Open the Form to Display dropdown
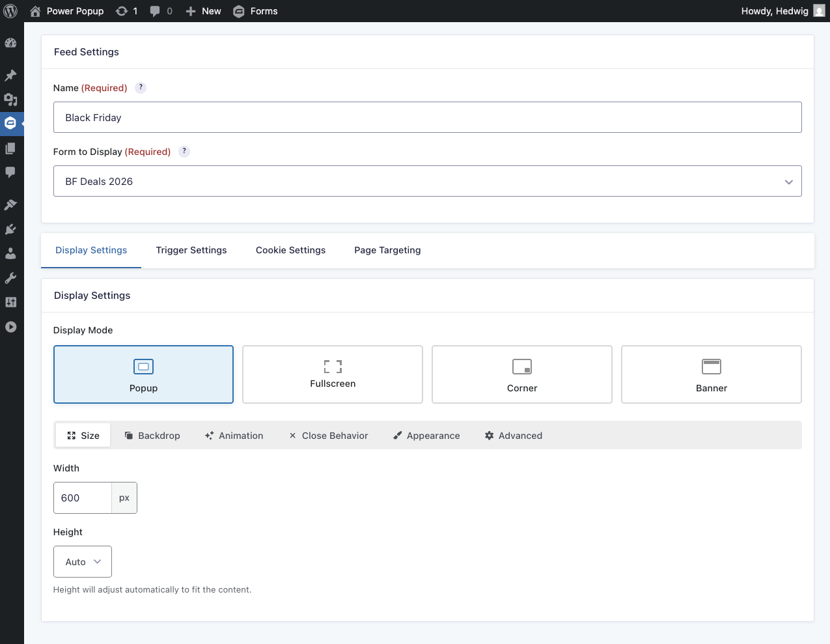Image resolution: width=830 pixels, height=644 pixels. click(427, 182)
